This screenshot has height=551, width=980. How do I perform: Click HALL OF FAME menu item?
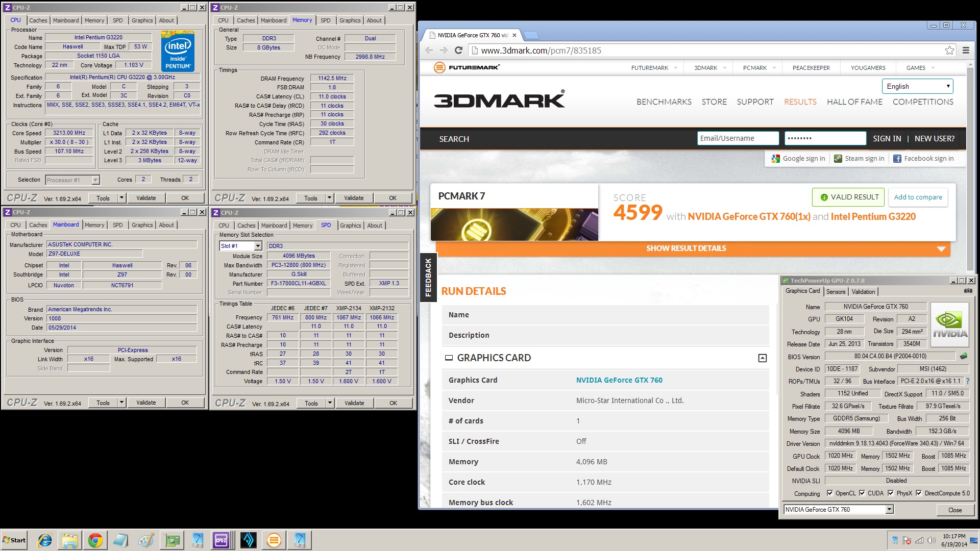tap(854, 102)
